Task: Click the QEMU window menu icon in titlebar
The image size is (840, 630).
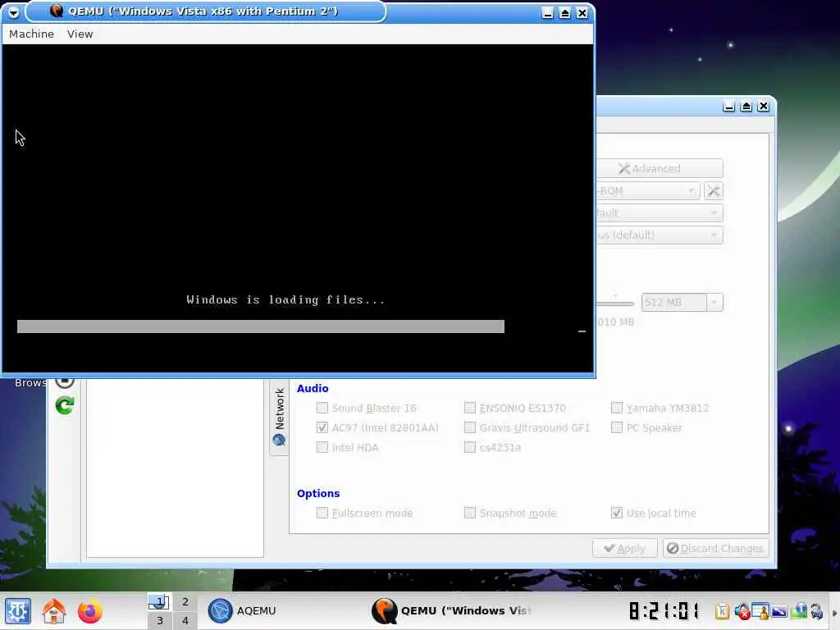Action: pos(13,12)
